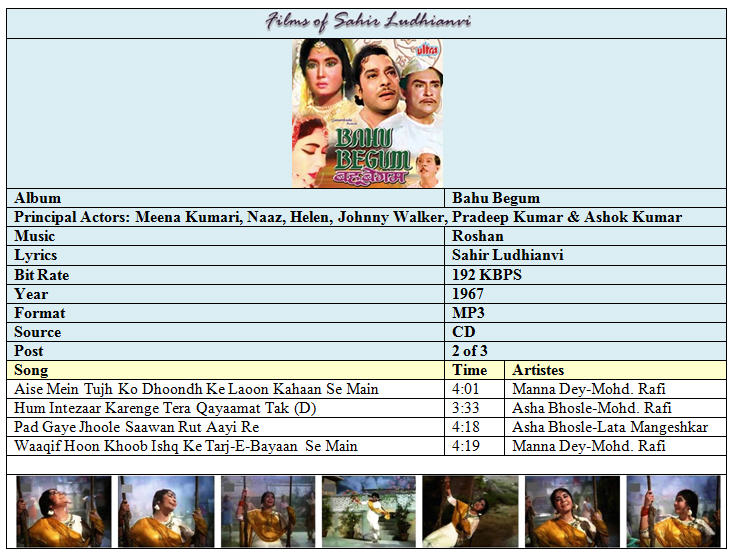The width and height of the screenshot is (732, 554).
Task: Click the 'Bit Rate' label cell
Action: click(225, 275)
